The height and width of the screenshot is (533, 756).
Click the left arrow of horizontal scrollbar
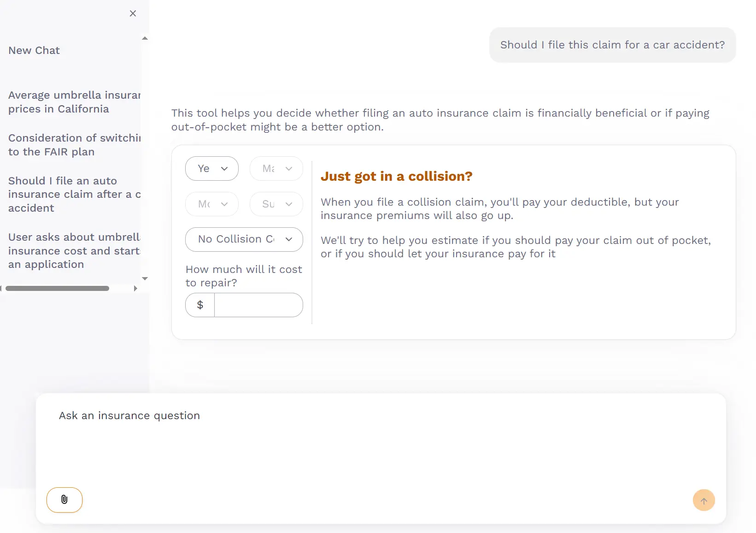click(x=3, y=289)
